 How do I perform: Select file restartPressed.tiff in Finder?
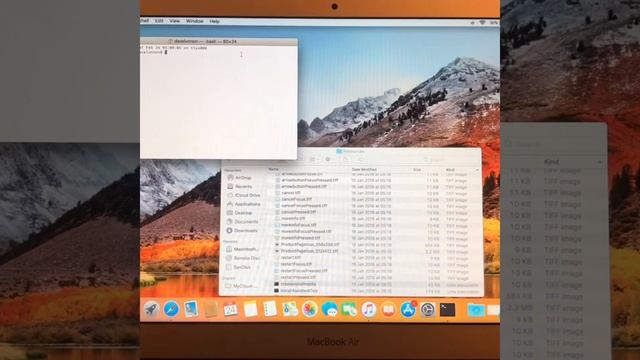298,277
